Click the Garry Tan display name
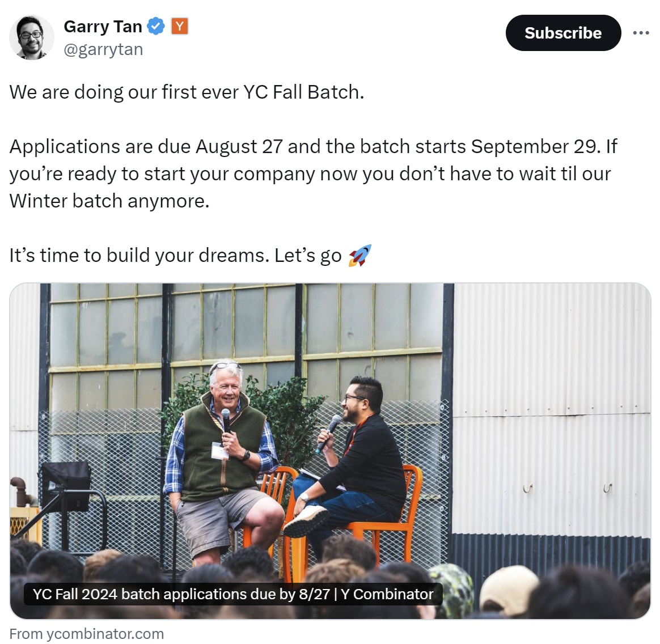 pos(103,26)
